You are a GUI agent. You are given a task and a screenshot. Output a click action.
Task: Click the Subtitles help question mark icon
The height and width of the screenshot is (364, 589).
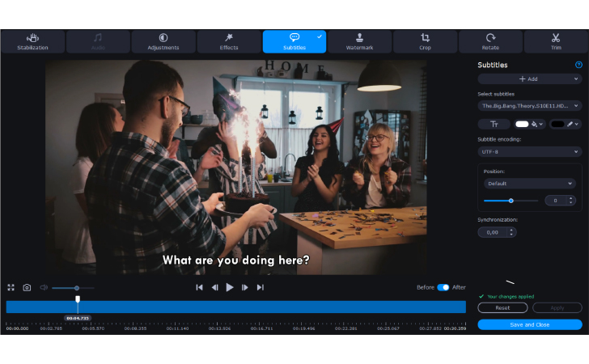[578, 65]
